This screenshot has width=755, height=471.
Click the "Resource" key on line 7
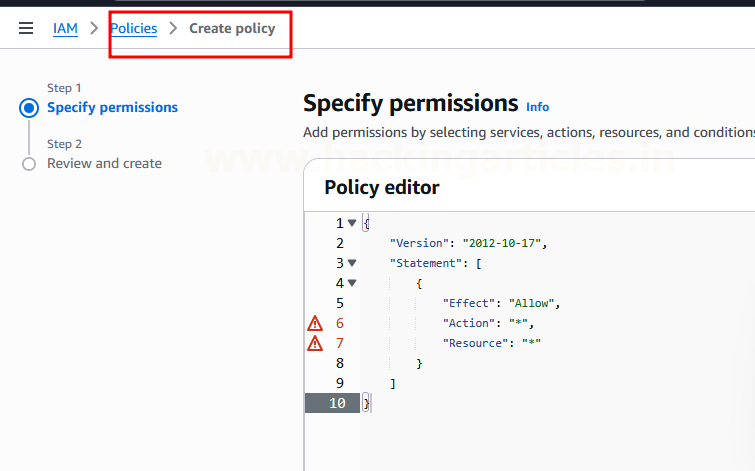[x=475, y=343]
